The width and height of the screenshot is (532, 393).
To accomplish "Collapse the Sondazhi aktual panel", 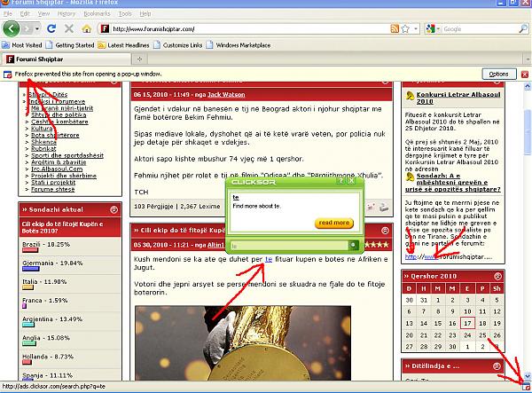I will tap(113, 209).
